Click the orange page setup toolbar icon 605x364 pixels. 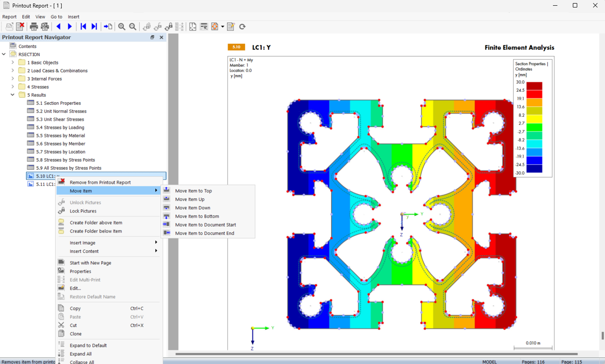[215, 26]
